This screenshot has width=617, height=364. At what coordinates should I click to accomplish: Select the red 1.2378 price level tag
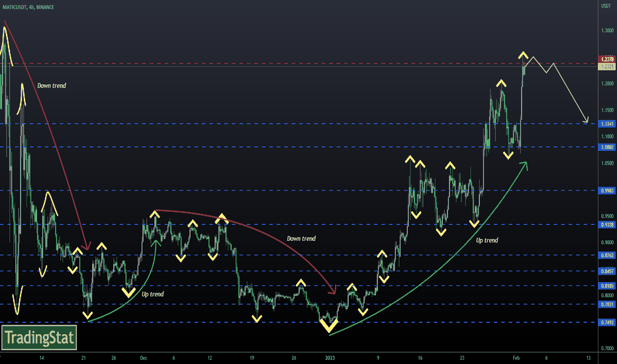[606, 60]
